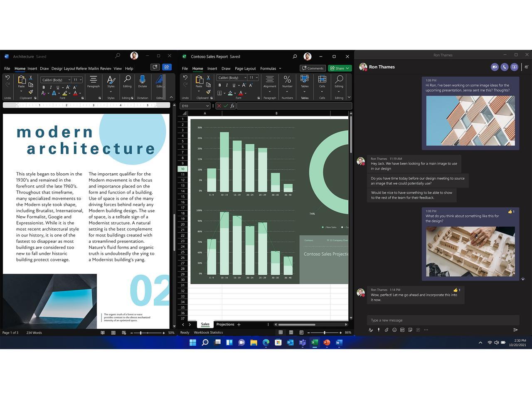This screenshot has width=532, height=399.
Task: Send the Teams message with arrow icon
Action: 515,330
